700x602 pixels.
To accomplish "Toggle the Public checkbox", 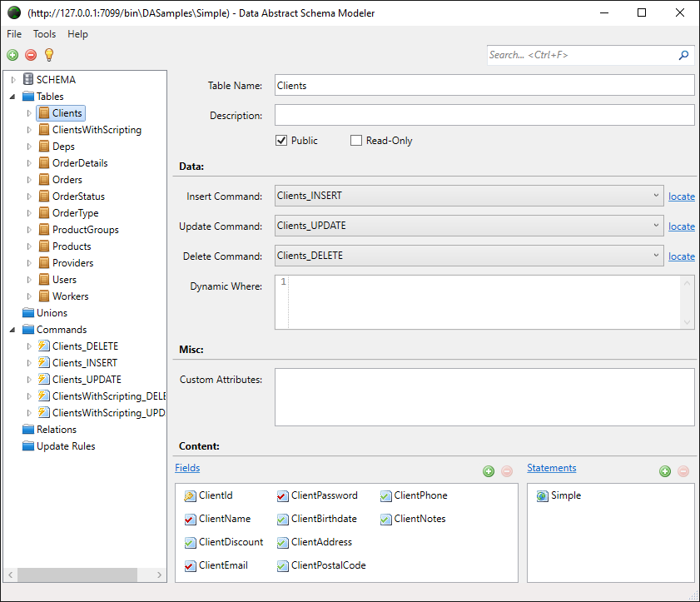I will [x=281, y=141].
